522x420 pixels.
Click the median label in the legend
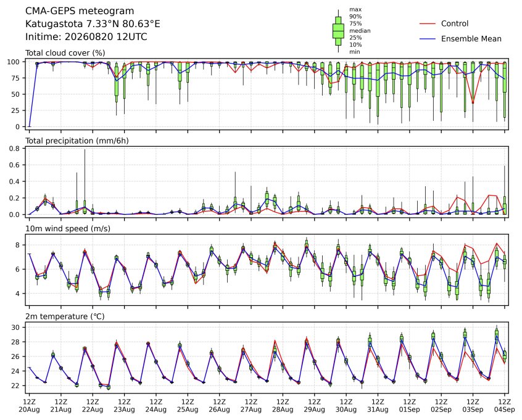(360, 31)
